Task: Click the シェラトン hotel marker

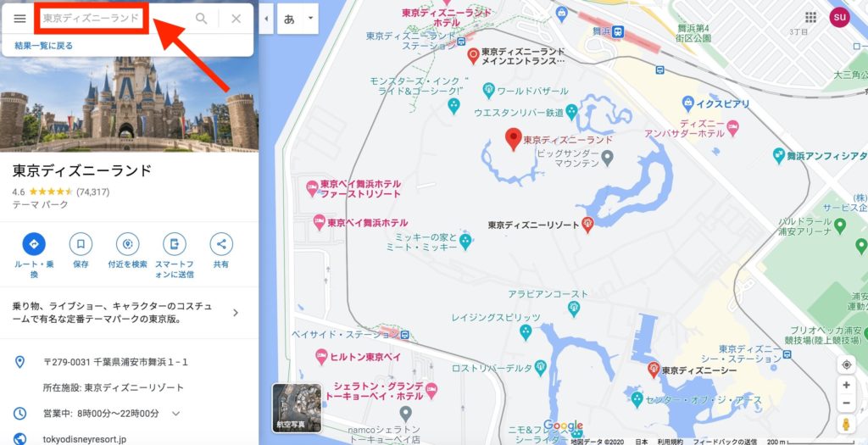Action: [431, 390]
